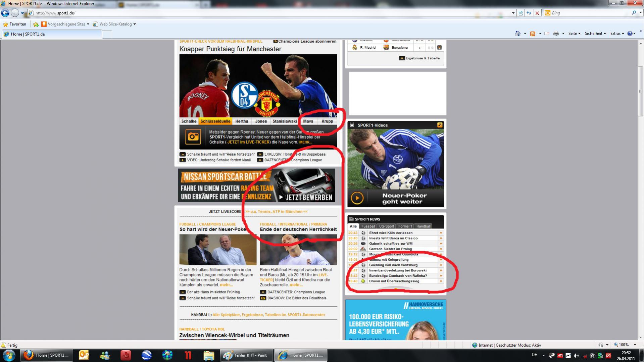This screenshot has width=644, height=362.
Task: Open the Seite menu
Action: [x=574, y=34]
